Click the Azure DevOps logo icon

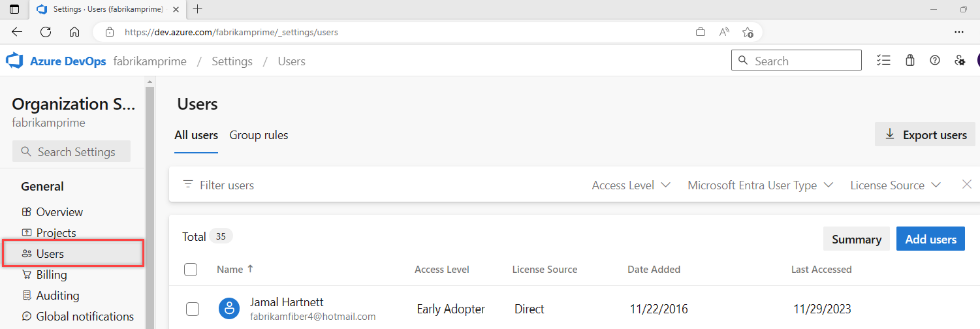click(14, 61)
